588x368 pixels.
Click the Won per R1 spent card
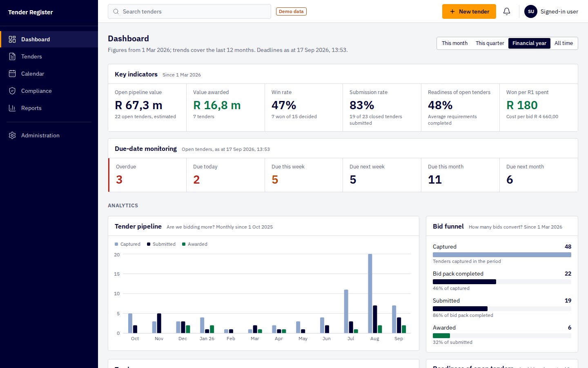pyautogui.click(x=539, y=108)
